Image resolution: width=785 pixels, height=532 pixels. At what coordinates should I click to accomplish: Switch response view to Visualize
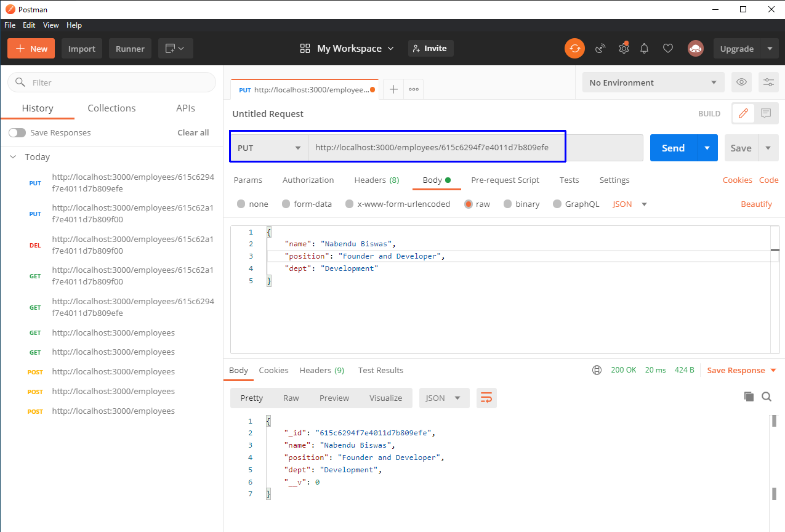[385, 398]
